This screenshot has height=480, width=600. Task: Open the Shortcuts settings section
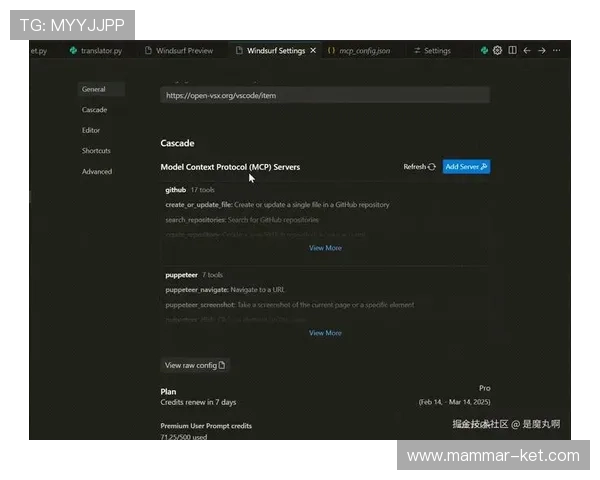pos(96,151)
